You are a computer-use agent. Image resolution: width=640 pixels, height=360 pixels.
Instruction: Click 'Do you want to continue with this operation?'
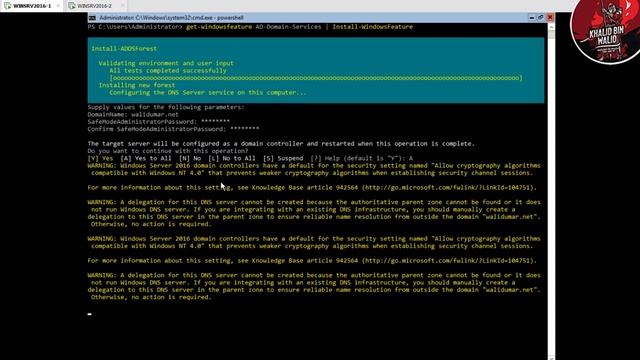168,151
